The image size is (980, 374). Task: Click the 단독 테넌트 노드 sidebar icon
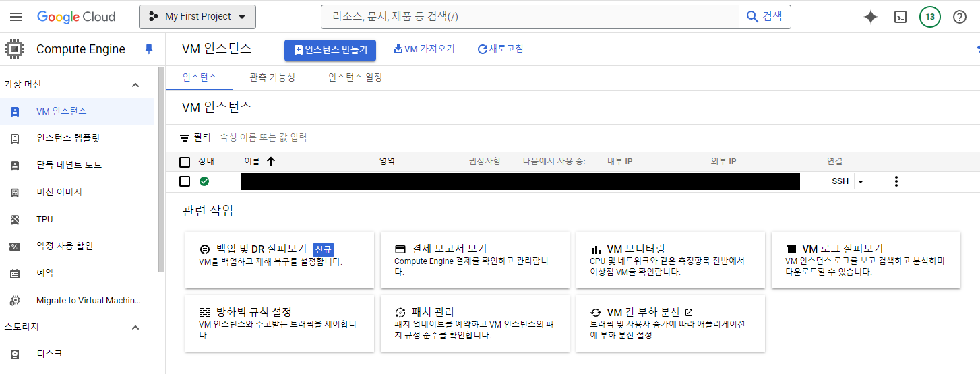(x=15, y=166)
